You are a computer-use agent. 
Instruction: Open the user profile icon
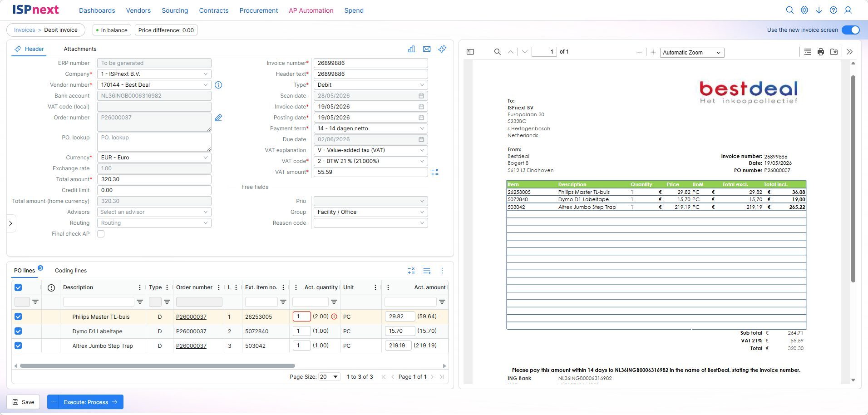848,10
